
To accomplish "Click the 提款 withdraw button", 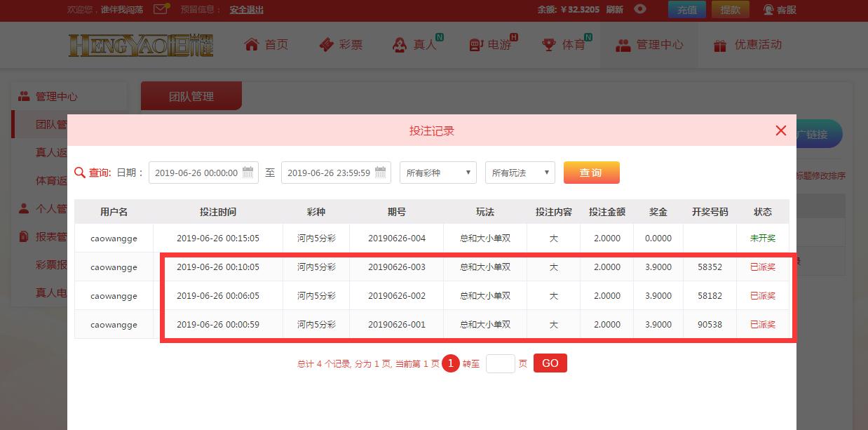I will (731, 10).
